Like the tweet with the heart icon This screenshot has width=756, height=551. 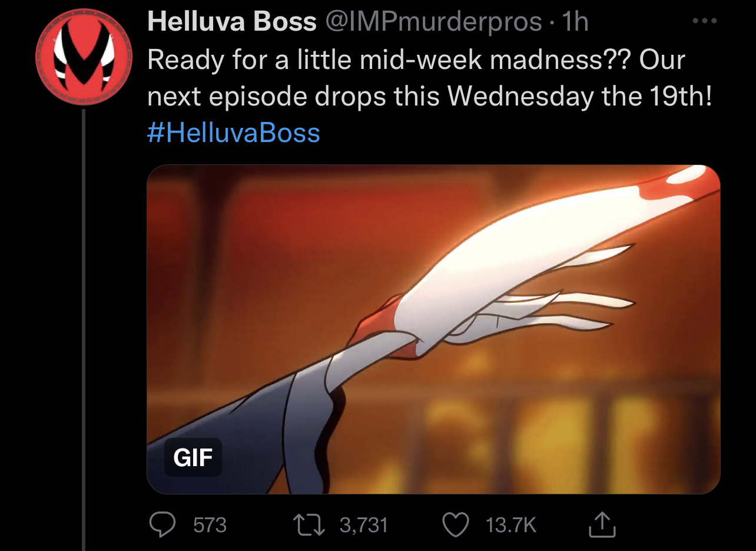click(x=456, y=524)
